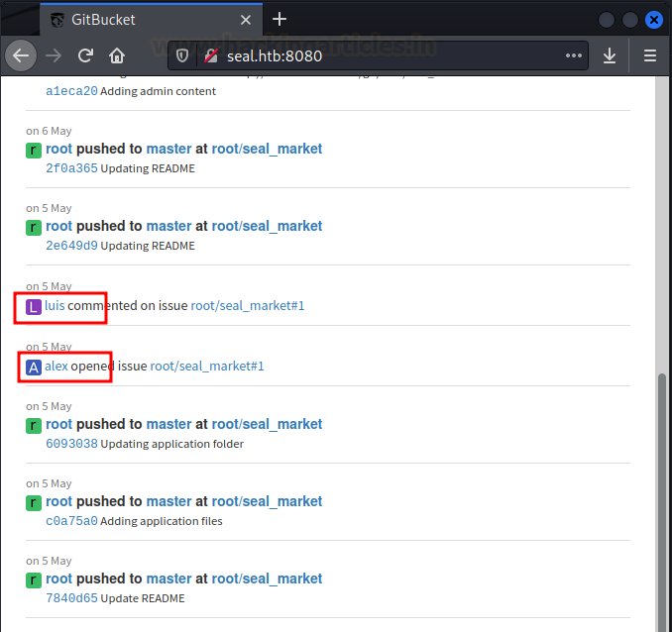Open commit 7840d65

(71, 598)
